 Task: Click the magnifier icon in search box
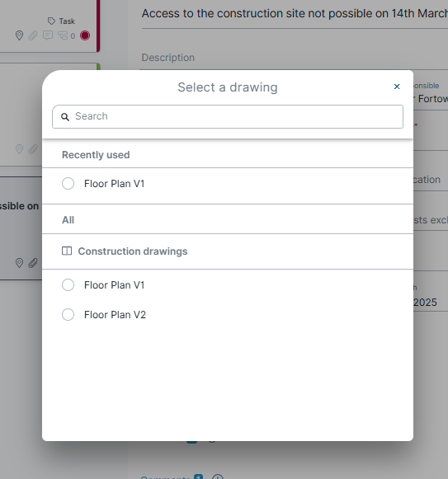pyautogui.click(x=65, y=117)
